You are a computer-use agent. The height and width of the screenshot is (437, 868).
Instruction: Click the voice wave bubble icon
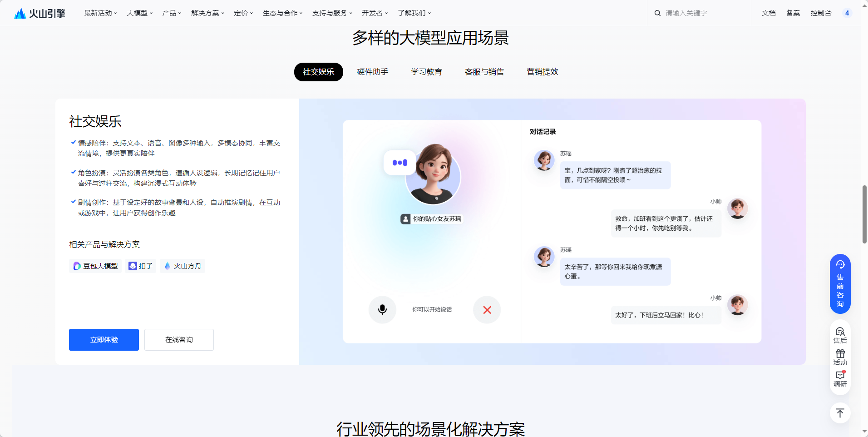pyautogui.click(x=400, y=163)
